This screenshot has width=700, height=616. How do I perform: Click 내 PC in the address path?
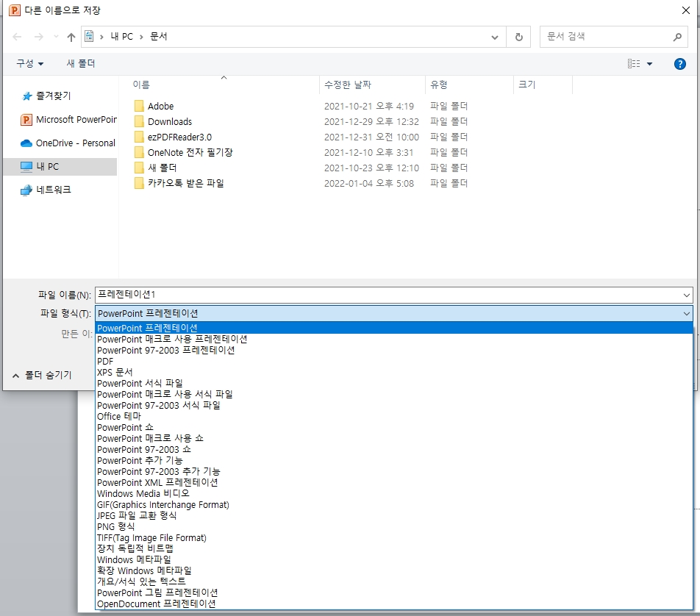(121, 37)
